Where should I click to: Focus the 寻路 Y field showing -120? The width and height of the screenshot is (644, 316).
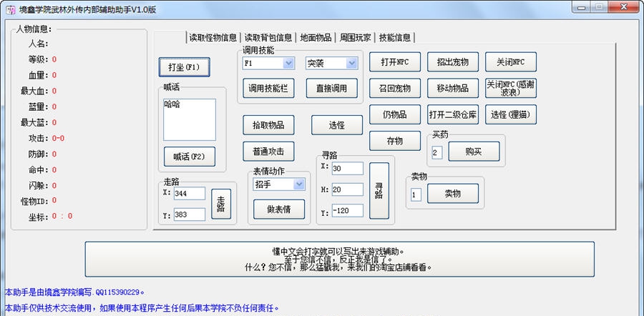348,210
